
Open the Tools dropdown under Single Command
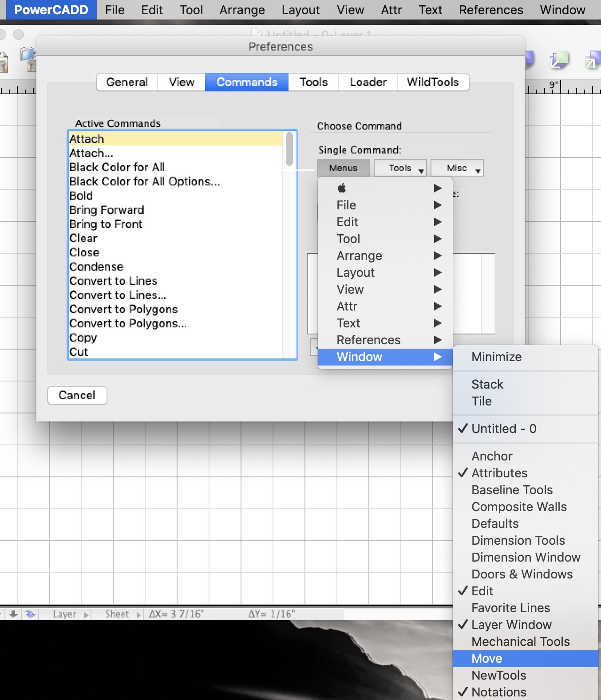(400, 168)
